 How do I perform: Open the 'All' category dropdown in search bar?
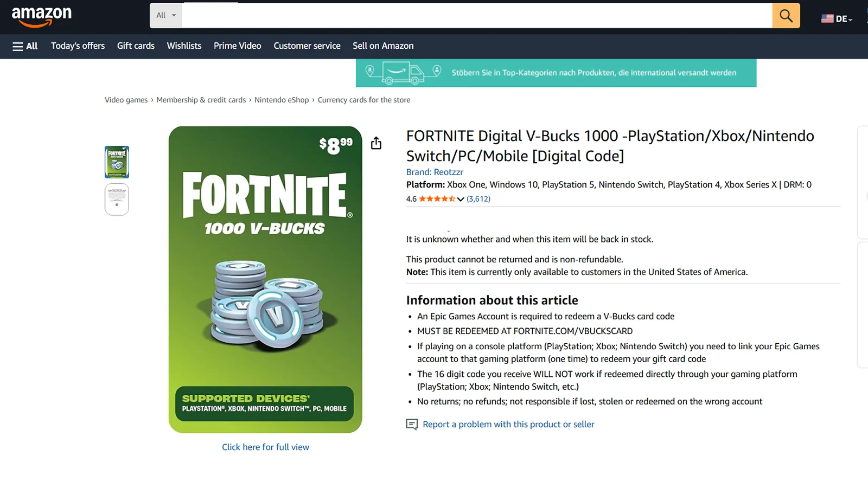[x=165, y=15]
